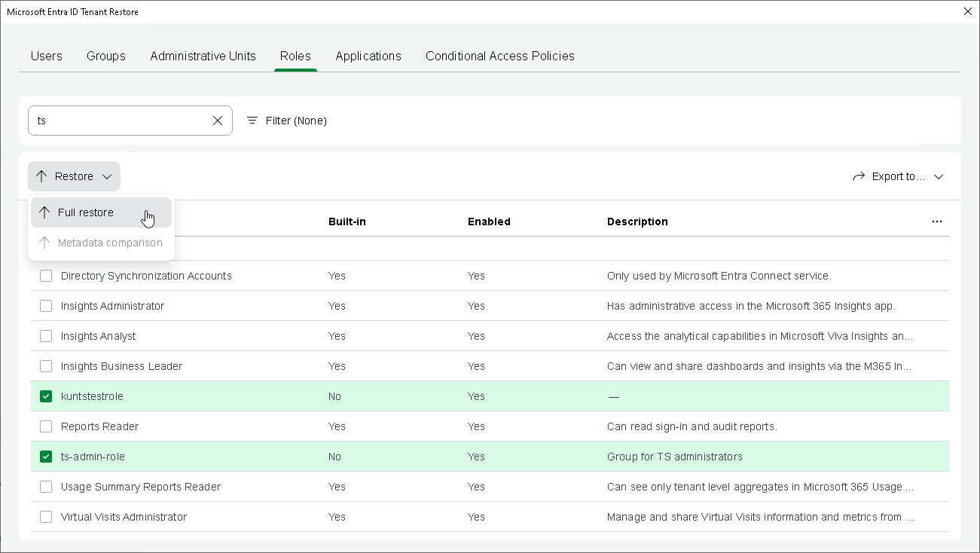Uncheck the ts-admin-role checkbox
Image resolution: width=980 pixels, height=553 pixels.
pyautogui.click(x=46, y=457)
